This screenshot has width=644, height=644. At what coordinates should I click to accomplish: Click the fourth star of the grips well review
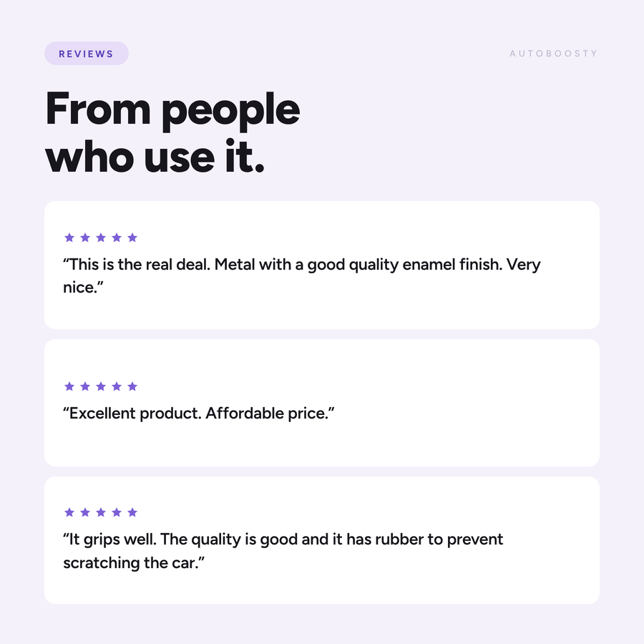click(x=117, y=512)
